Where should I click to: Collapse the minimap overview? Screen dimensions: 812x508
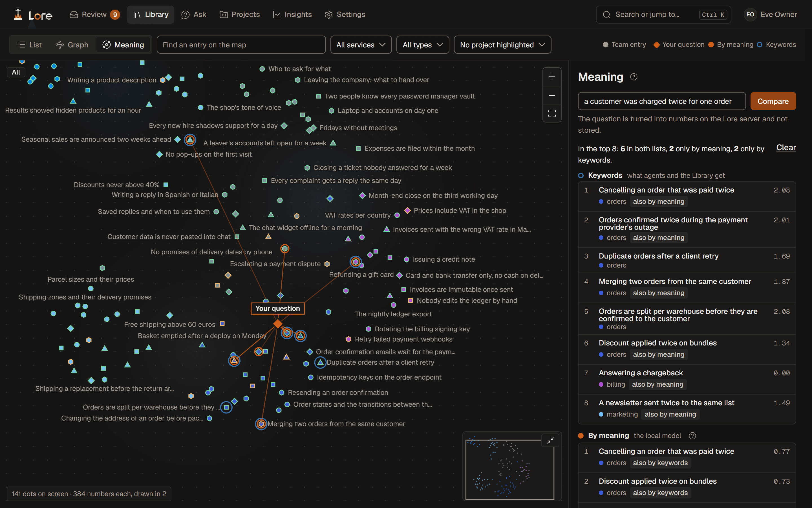point(550,441)
